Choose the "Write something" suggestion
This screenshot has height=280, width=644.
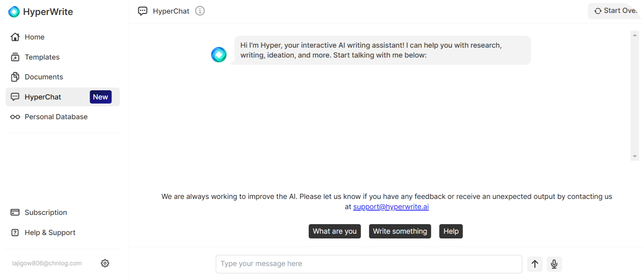point(400,231)
